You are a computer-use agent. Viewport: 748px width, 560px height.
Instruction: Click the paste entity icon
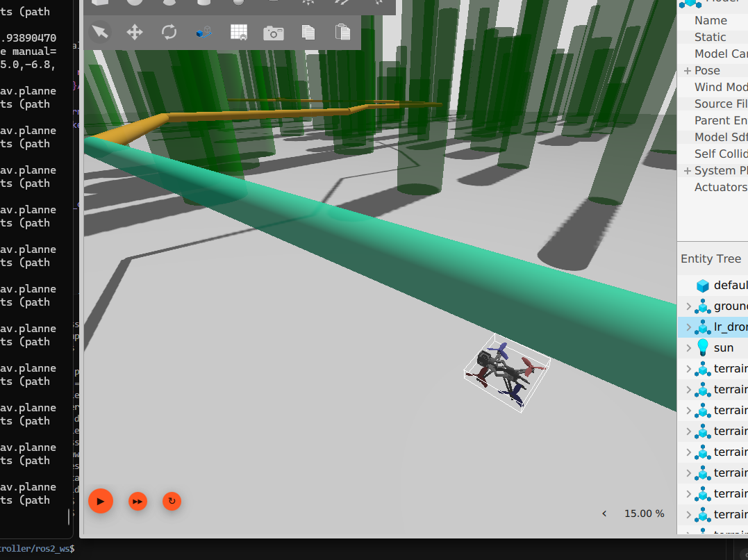(x=342, y=32)
